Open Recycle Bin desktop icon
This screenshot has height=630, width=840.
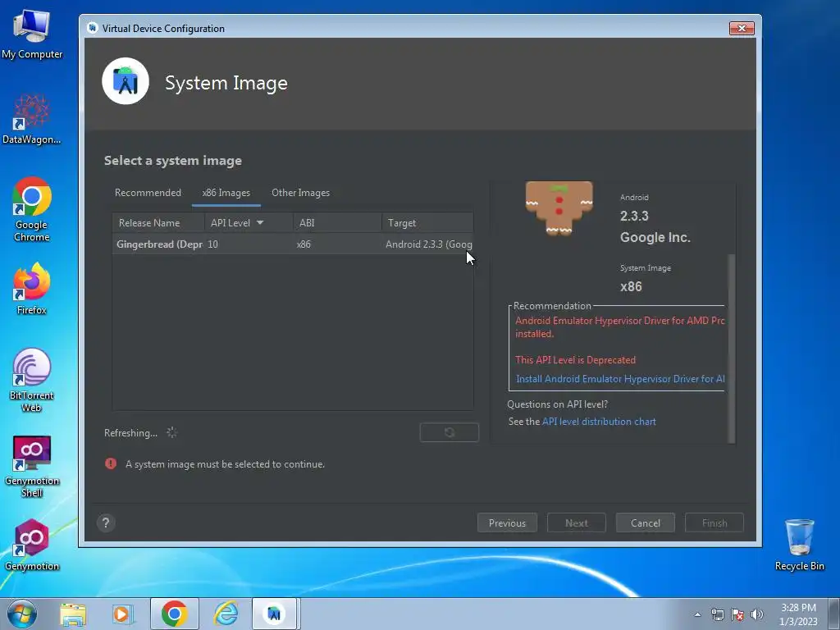tap(799, 545)
